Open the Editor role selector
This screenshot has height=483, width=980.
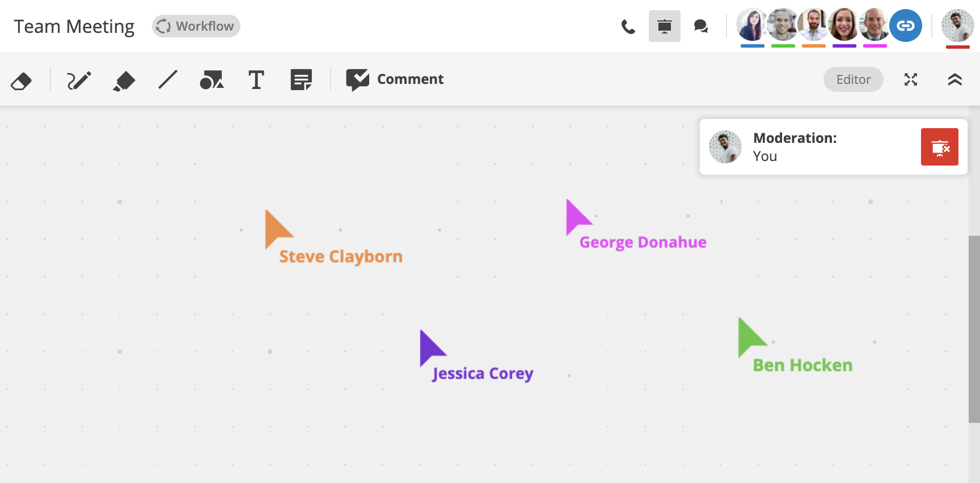coord(854,79)
